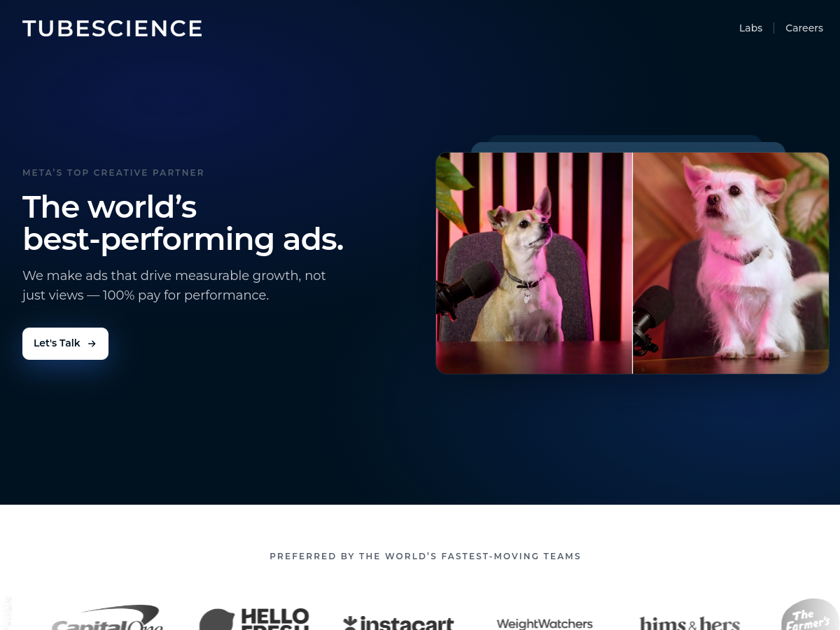
Task: Click the vertical divider between dog videos
Action: [x=632, y=263]
